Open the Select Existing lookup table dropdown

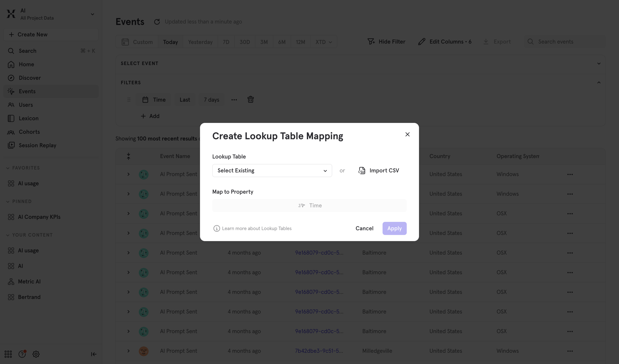272,170
